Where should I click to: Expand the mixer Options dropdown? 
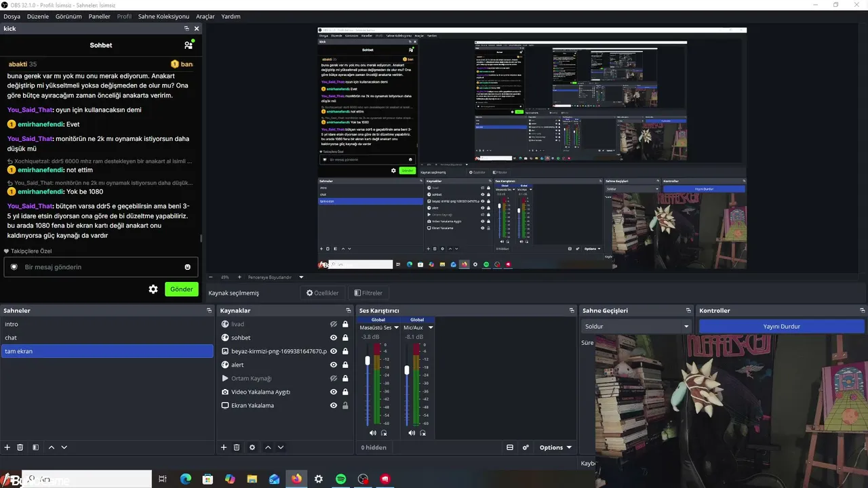pyautogui.click(x=555, y=447)
